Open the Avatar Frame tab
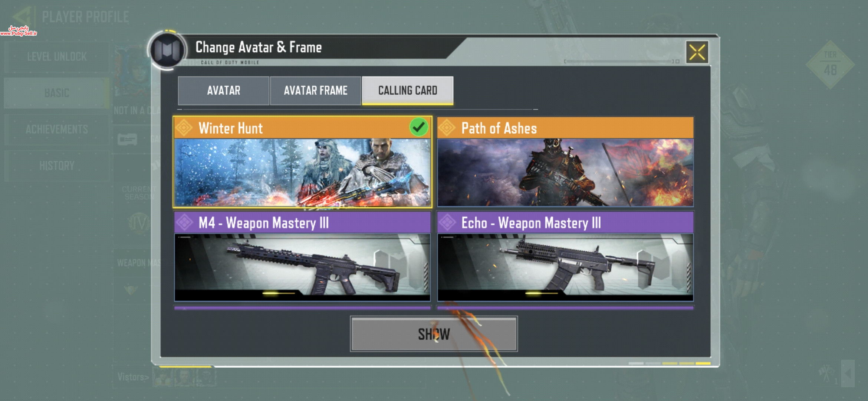The image size is (868, 401). point(315,91)
